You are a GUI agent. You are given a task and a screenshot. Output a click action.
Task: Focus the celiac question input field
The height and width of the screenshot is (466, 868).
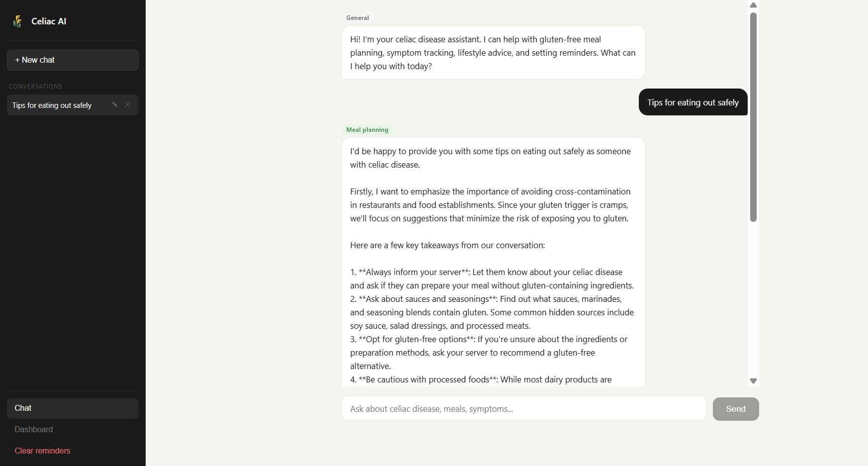click(523, 408)
